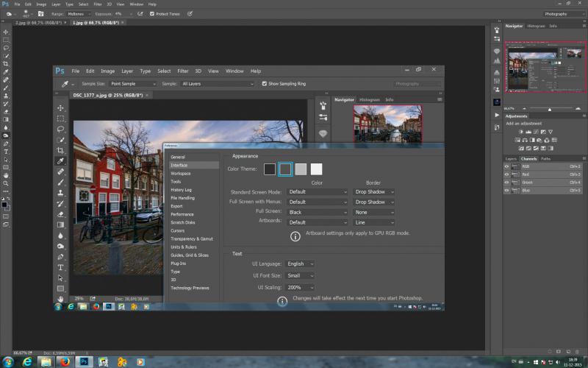Select the Crop tool in outer toolbar
Screen dimensions: 588x368
pyautogui.click(x=6, y=63)
